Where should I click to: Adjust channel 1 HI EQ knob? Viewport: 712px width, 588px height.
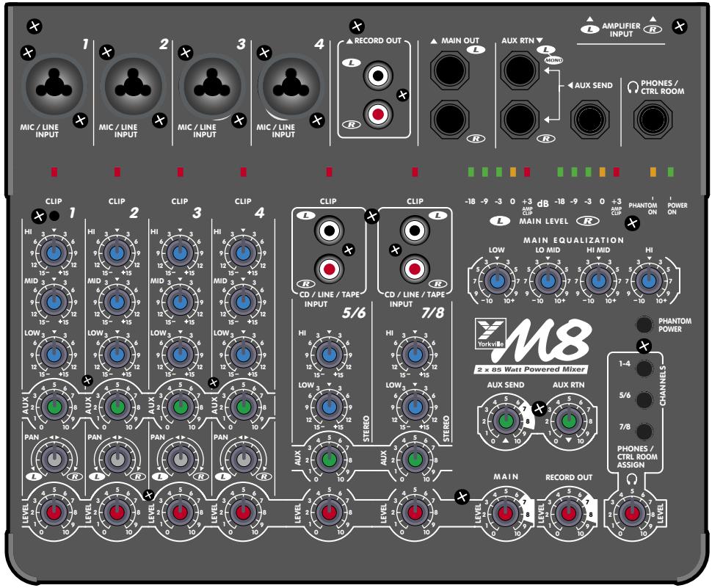54,253
